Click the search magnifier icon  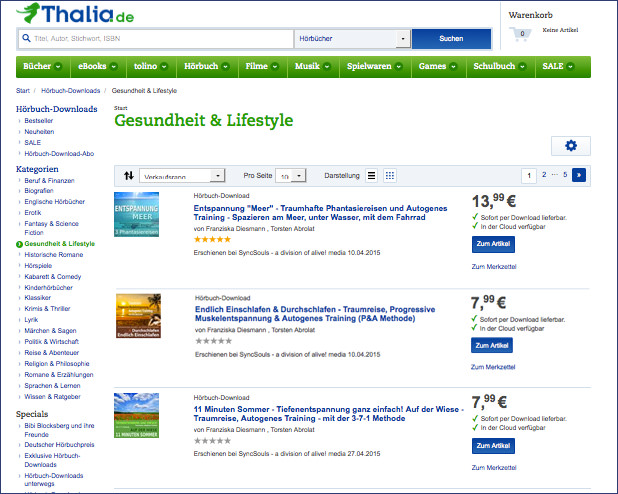[x=26, y=38]
